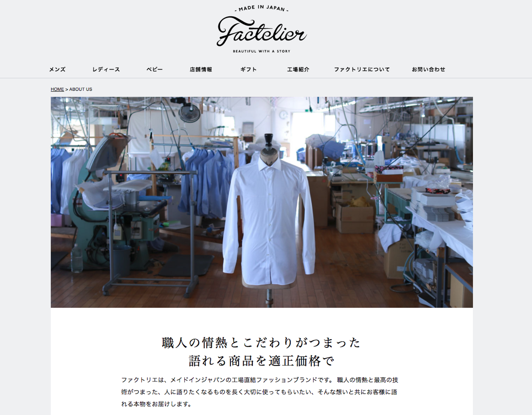Image resolution: width=532 pixels, height=415 pixels.
Task: Click the MADE IN JAPAN header text
Action: point(262,8)
